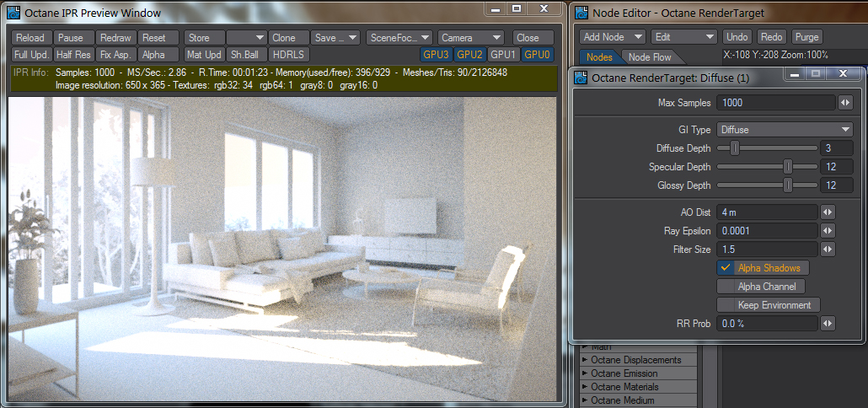The width and height of the screenshot is (868, 408).
Task: Click the Glossy Depth value field
Action: coord(837,185)
